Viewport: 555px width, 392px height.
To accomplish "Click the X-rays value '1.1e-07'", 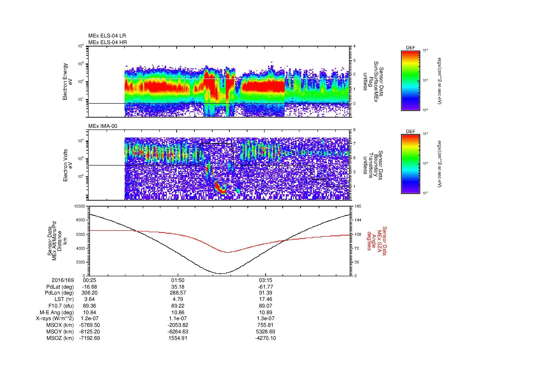I will [x=178, y=318].
